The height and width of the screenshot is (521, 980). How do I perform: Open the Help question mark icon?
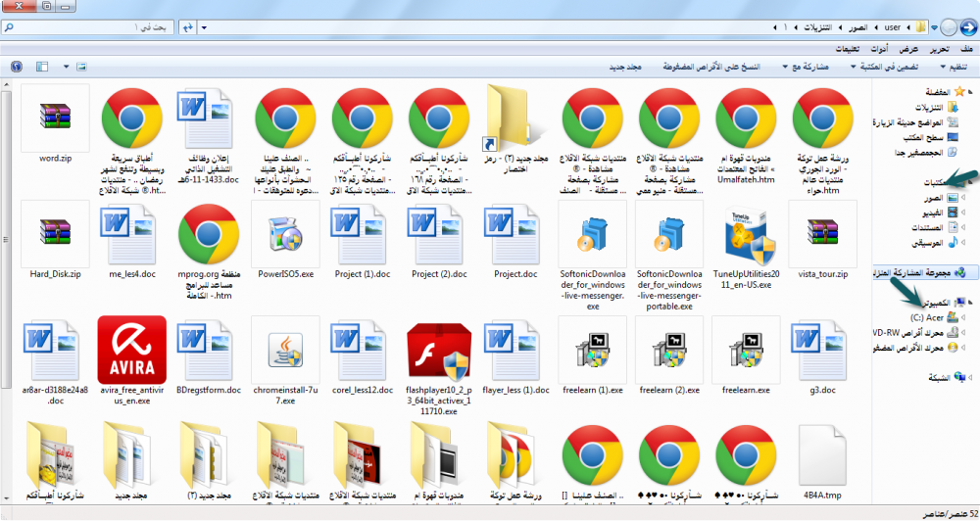click(x=16, y=67)
